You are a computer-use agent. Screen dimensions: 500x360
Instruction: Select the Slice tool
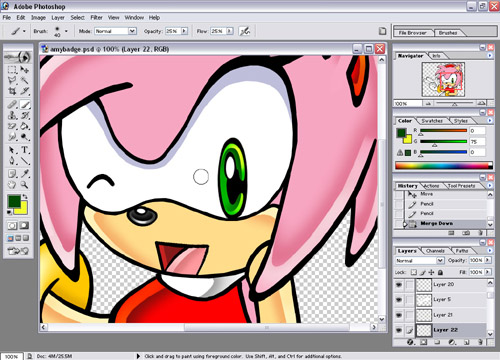pos(24,91)
